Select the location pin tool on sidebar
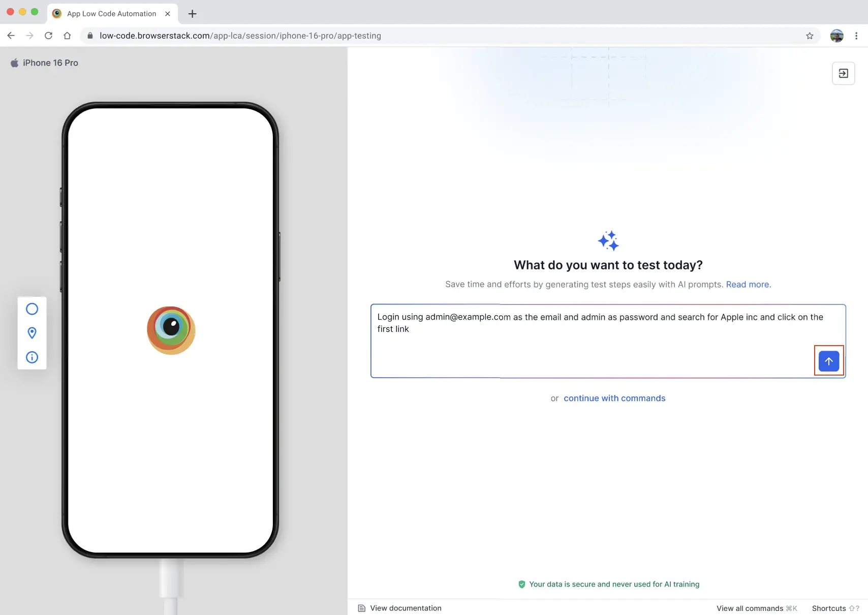The width and height of the screenshot is (868, 615). (x=32, y=333)
